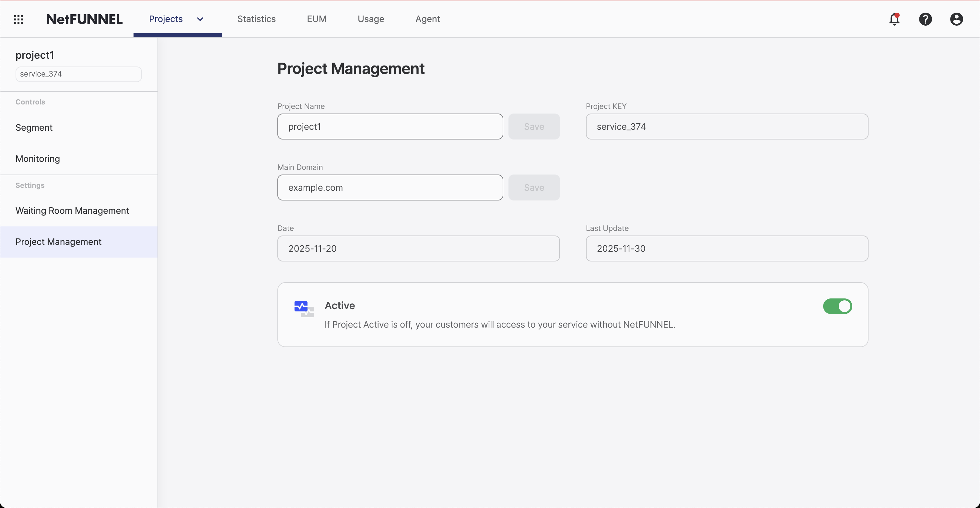980x508 pixels.
Task: Open the Agent page
Action: tap(427, 19)
